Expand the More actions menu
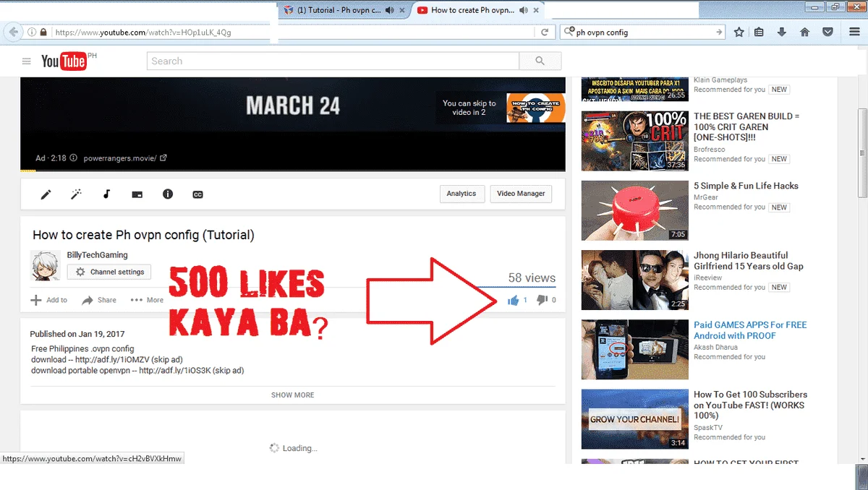This screenshot has width=868, height=490. pos(147,300)
